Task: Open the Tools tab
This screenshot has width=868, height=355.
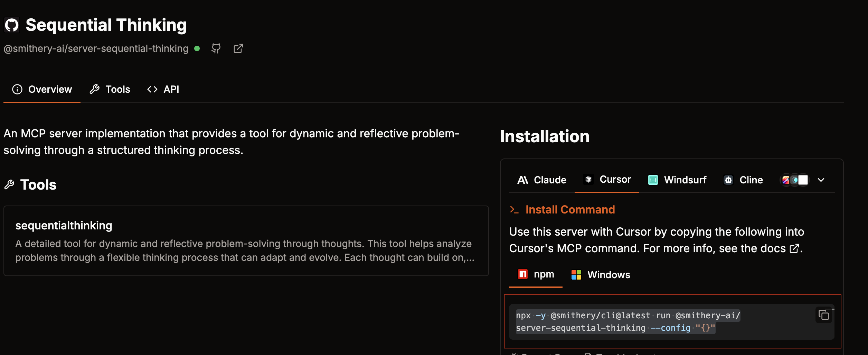Action: (x=110, y=89)
